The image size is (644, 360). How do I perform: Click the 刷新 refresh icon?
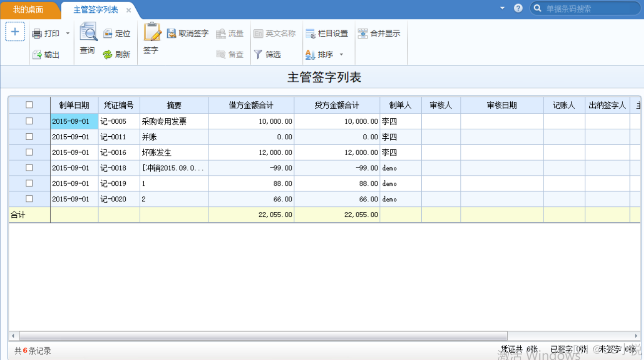point(108,55)
